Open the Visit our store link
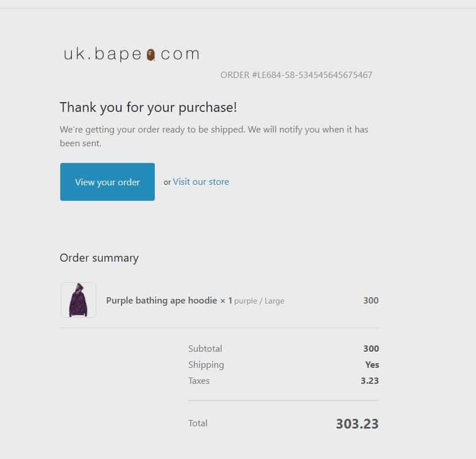The image size is (476, 459). [201, 182]
